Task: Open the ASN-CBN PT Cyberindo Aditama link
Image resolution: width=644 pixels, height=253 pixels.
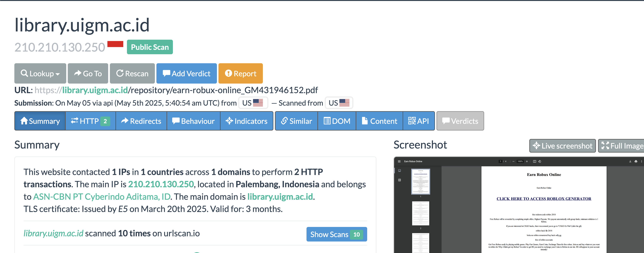Action: pos(102,197)
